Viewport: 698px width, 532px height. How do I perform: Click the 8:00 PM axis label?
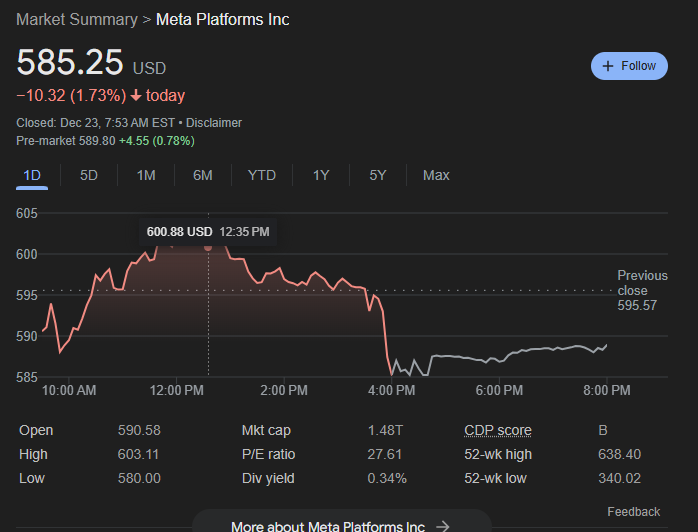[x=607, y=390]
